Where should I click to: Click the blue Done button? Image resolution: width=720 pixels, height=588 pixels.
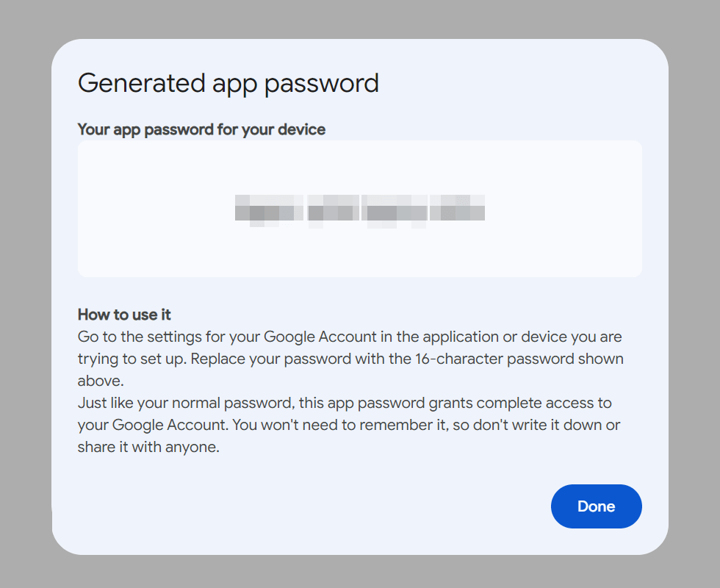596,506
